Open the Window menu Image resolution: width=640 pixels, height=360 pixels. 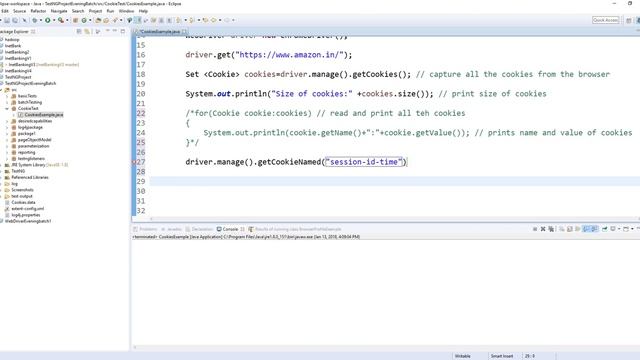[126, 11]
